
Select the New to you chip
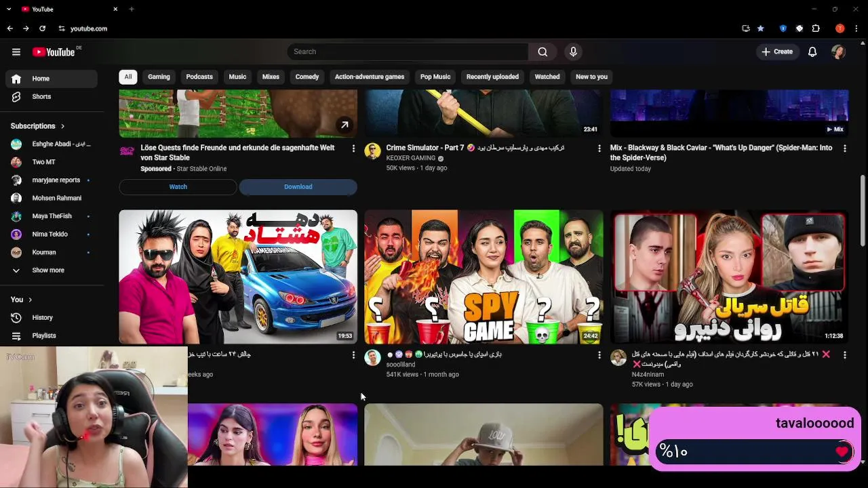tap(591, 77)
